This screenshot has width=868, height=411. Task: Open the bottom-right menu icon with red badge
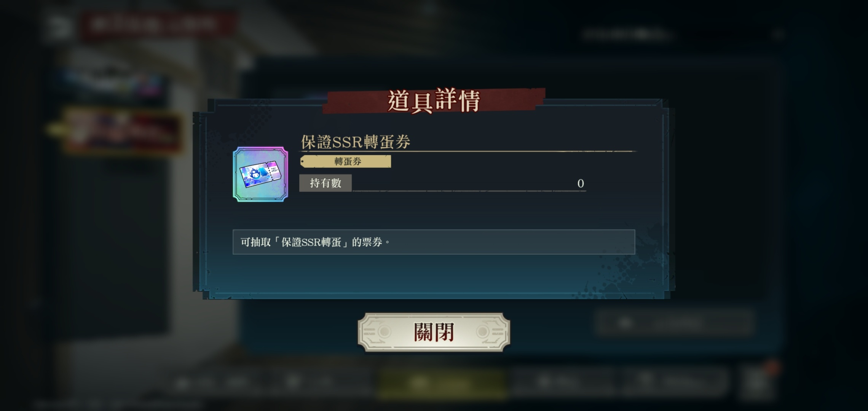click(758, 382)
